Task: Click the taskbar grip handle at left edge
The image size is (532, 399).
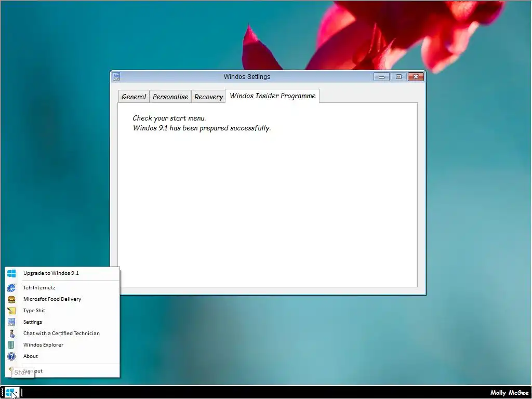Action: point(3,393)
